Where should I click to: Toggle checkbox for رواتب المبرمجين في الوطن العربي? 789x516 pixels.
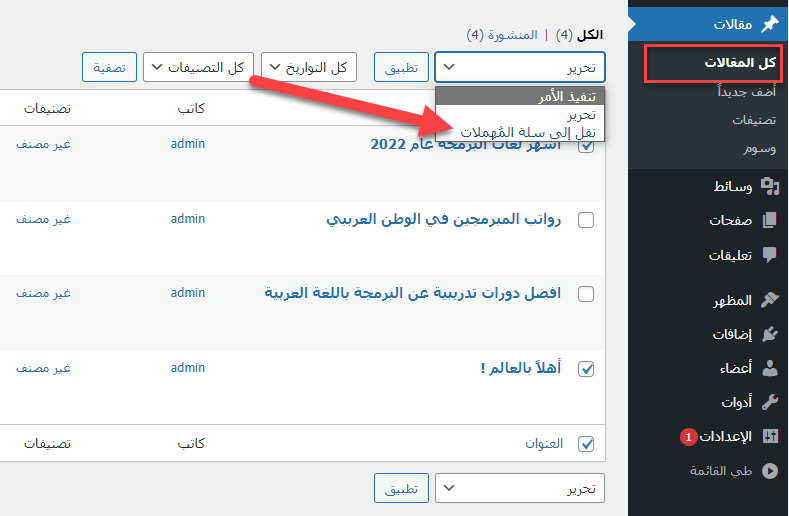586,220
